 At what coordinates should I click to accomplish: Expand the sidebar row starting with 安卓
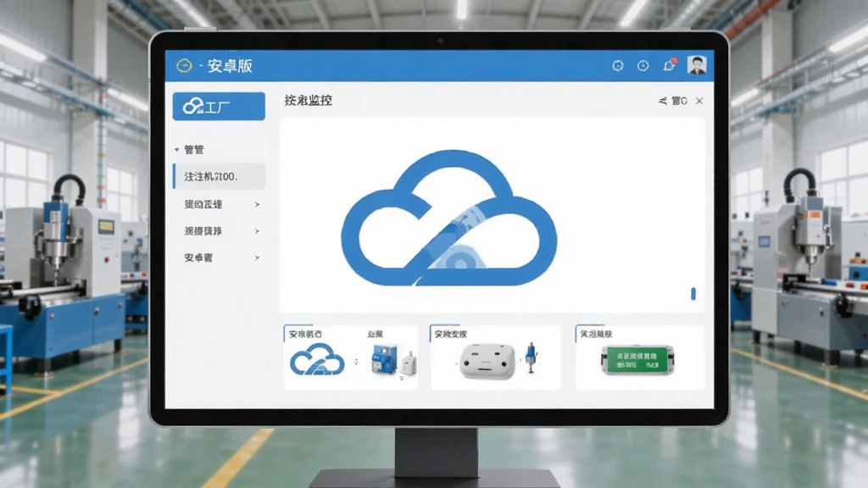tap(257, 258)
